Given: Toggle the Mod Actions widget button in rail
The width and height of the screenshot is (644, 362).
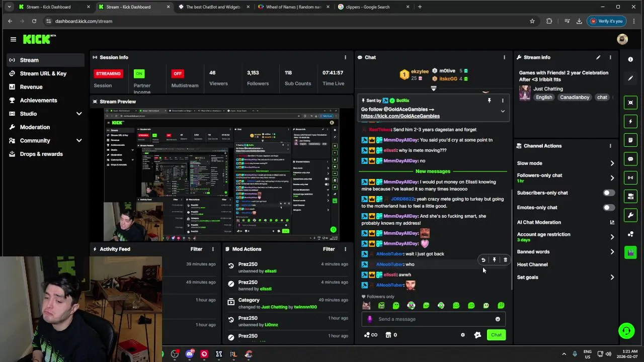Looking at the screenshot, I should tap(630, 140).
